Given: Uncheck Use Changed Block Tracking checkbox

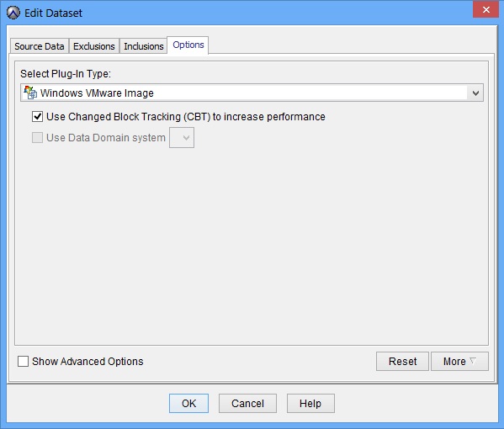Looking at the screenshot, I should (x=37, y=117).
